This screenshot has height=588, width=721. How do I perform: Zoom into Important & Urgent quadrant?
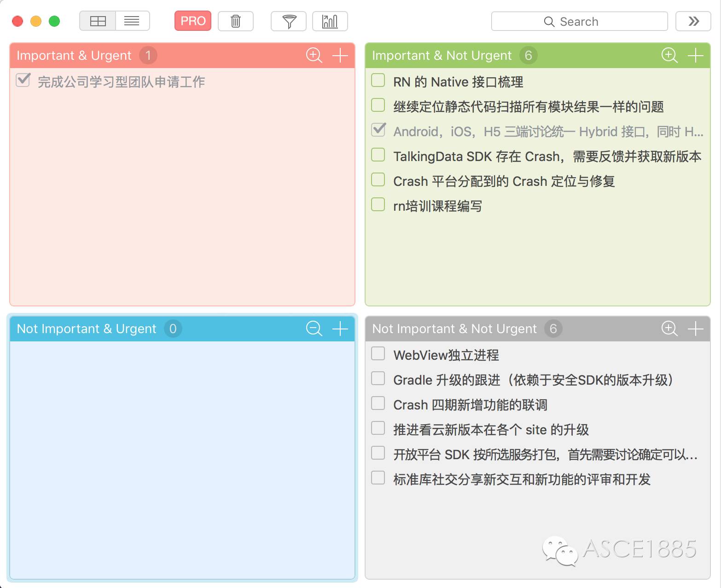314,55
